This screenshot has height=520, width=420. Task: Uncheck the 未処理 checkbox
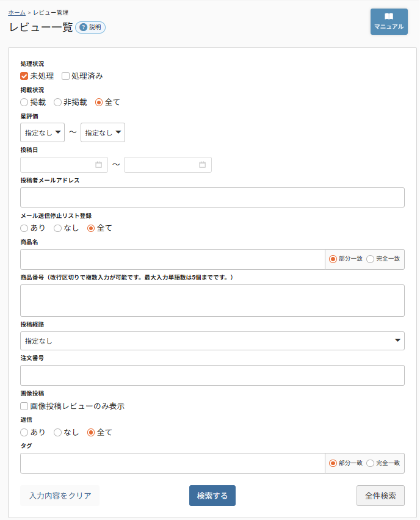[x=23, y=76]
